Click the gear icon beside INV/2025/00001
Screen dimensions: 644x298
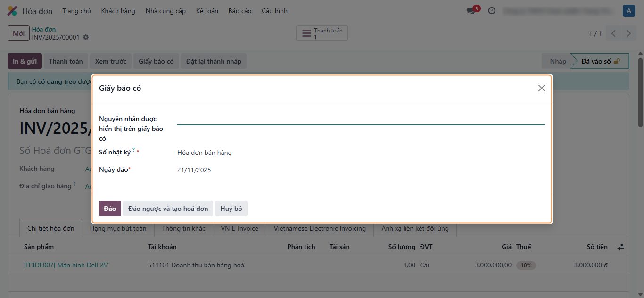(86, 37)
